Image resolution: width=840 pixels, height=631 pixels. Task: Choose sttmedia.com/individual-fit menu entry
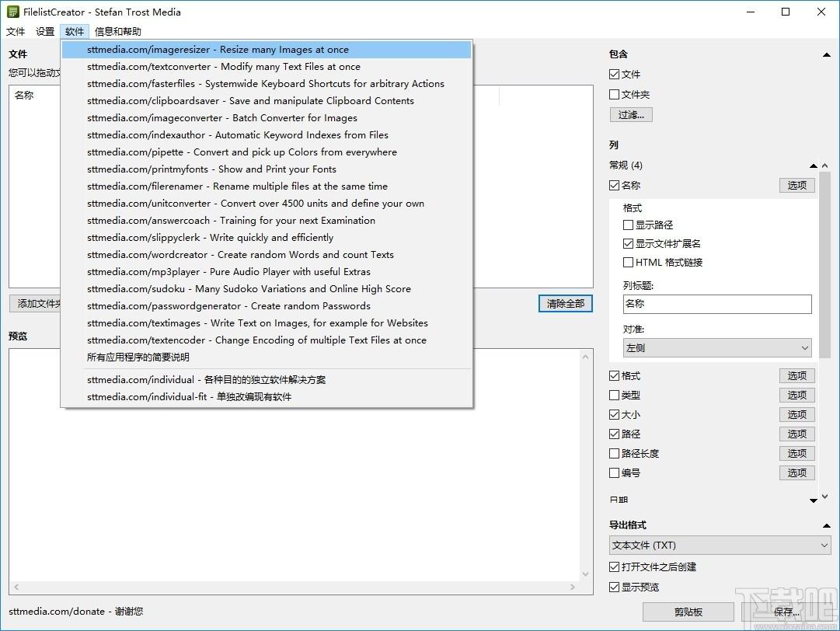coord(267,397)
